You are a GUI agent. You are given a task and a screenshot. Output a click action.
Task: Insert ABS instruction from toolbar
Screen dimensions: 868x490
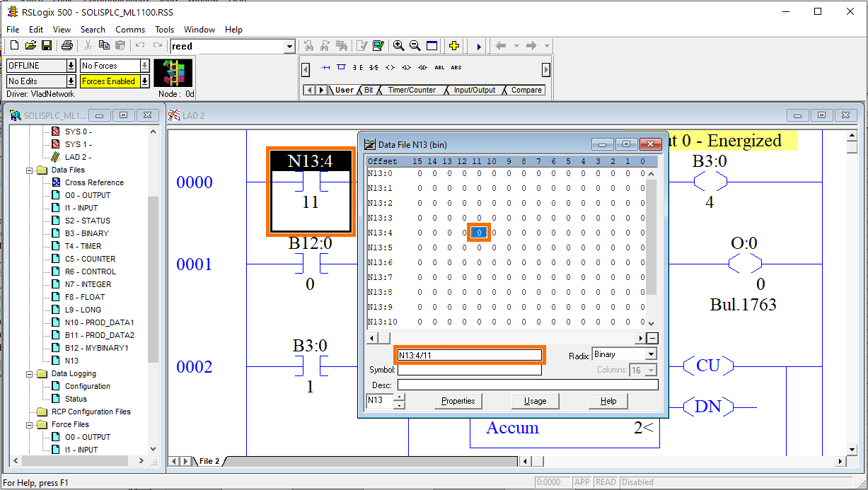pyautogui.click(x=456, y=68)
